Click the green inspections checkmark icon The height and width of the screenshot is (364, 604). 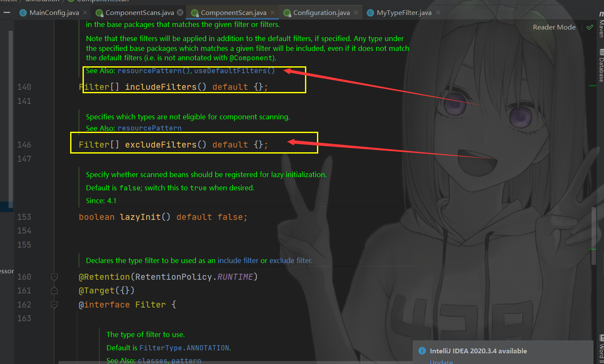[x=590, y=27]
